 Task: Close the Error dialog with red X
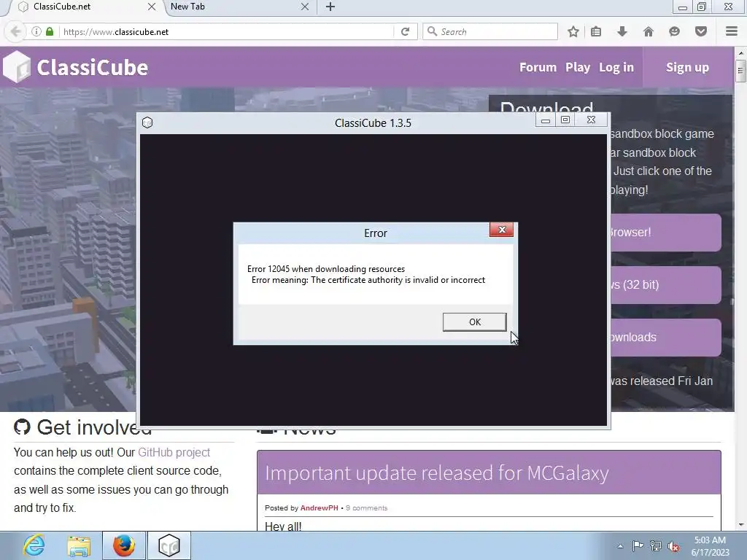501,230
